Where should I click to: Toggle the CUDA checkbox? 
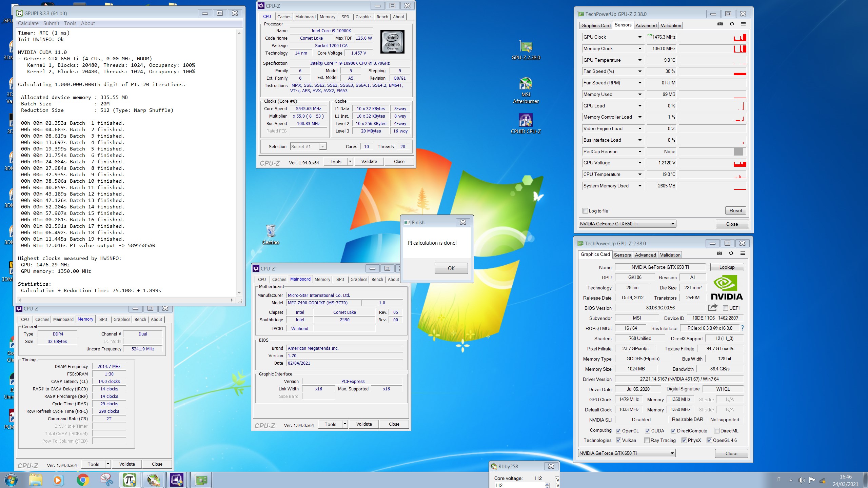(647, 431)
